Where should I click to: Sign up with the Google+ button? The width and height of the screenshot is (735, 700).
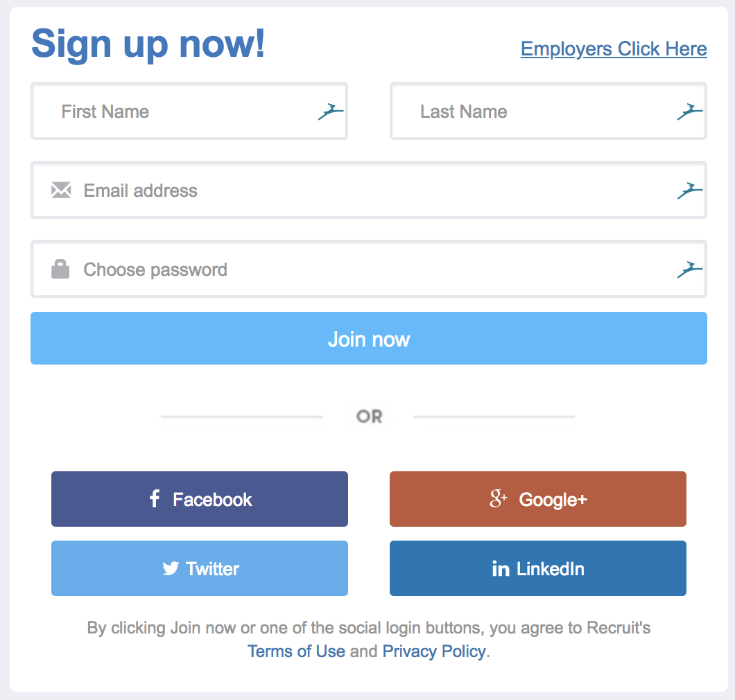(537, 498)
